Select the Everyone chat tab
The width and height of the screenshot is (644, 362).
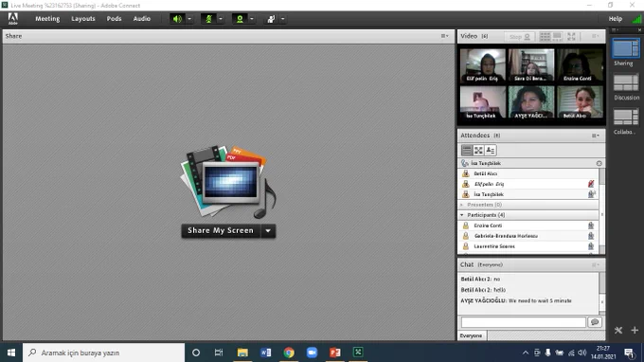click(471, 335)
